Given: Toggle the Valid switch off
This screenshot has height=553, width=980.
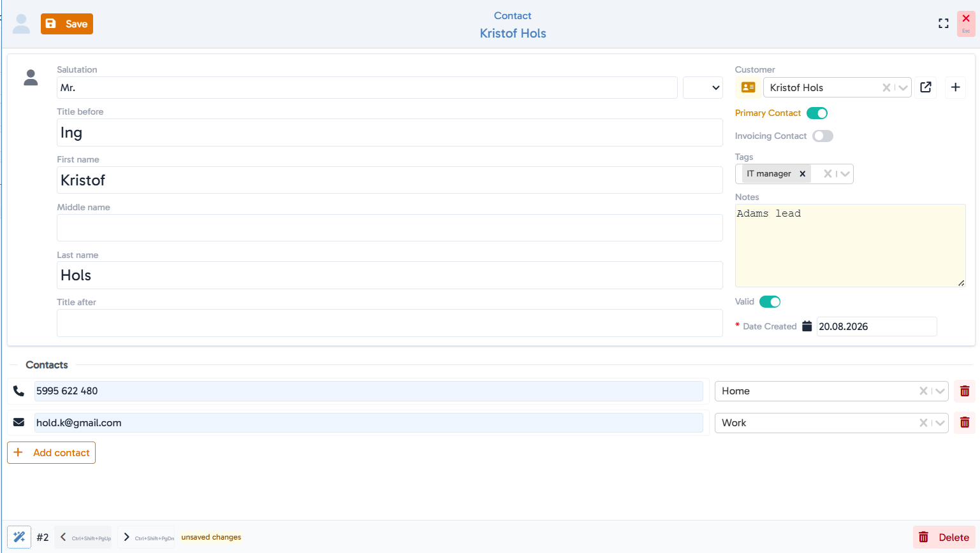Looking at the screenshot, I should (x=770, y=302).
